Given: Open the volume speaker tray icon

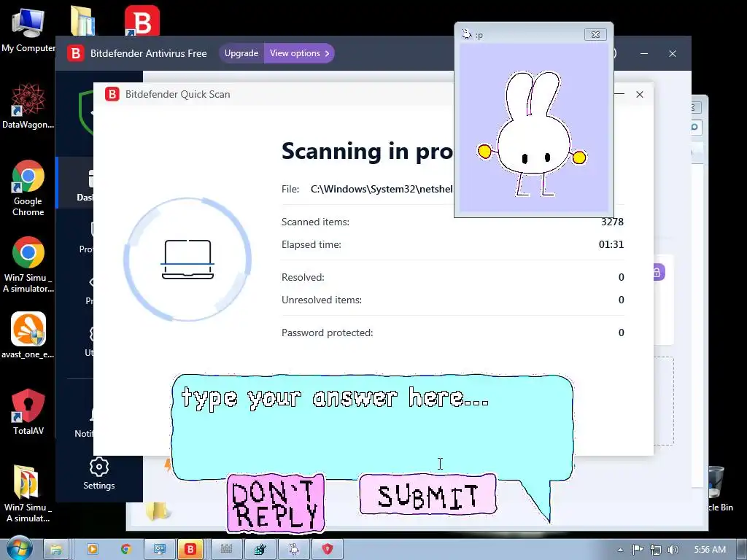Looking at the screenshot, I should pos(673,550).
